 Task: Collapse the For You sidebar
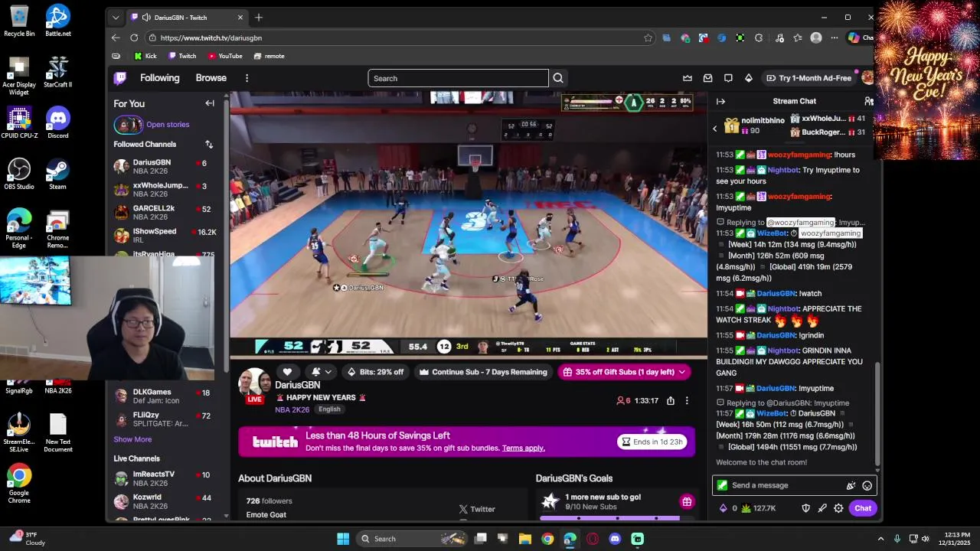click(210, 103)
